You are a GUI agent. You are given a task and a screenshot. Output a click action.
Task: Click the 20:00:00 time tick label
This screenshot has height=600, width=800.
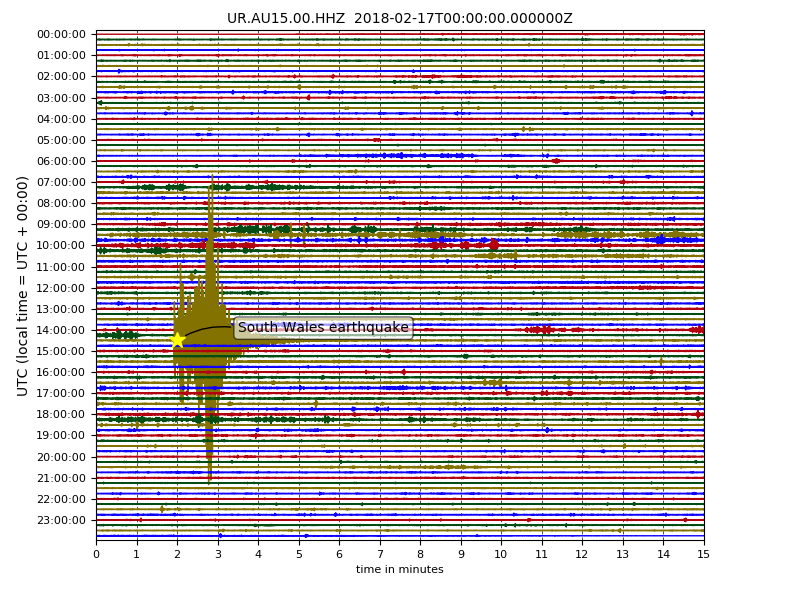click(61, 457)
